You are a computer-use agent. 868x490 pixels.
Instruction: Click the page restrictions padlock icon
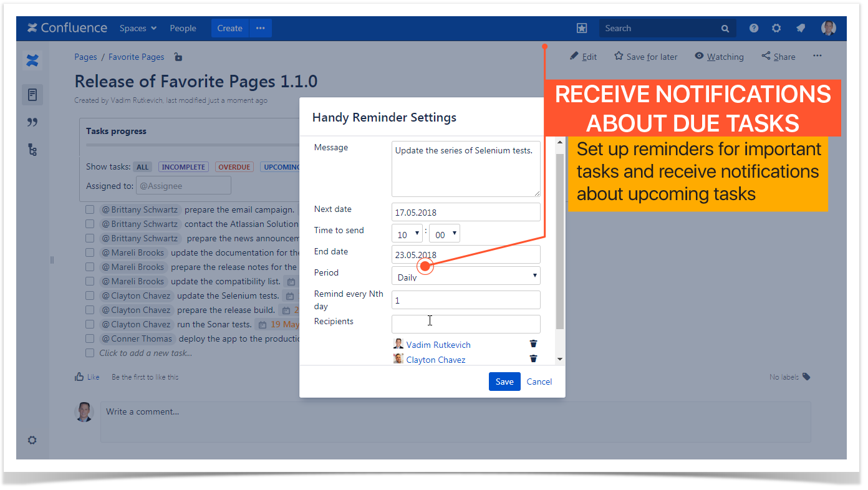178,57
